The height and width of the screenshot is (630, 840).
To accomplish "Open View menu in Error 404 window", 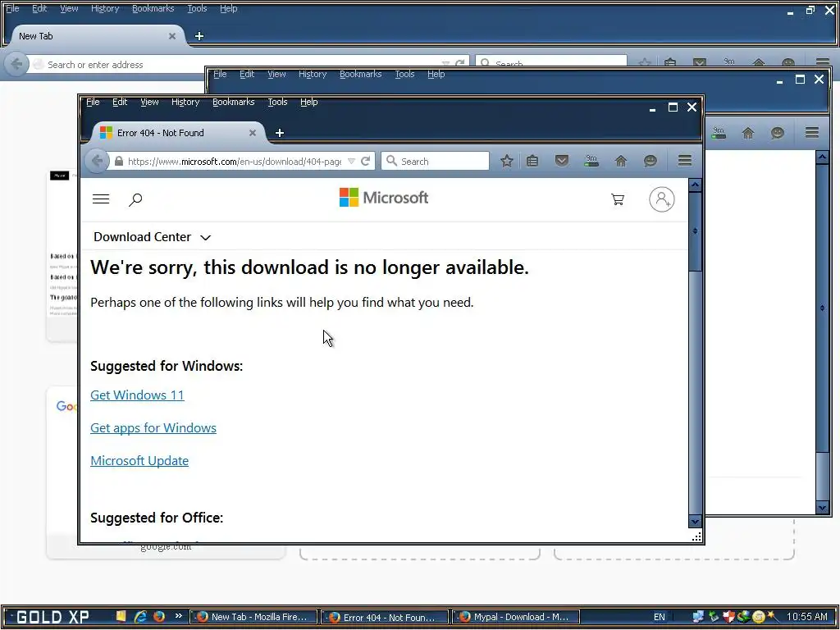I will click(x=149, y=102).
